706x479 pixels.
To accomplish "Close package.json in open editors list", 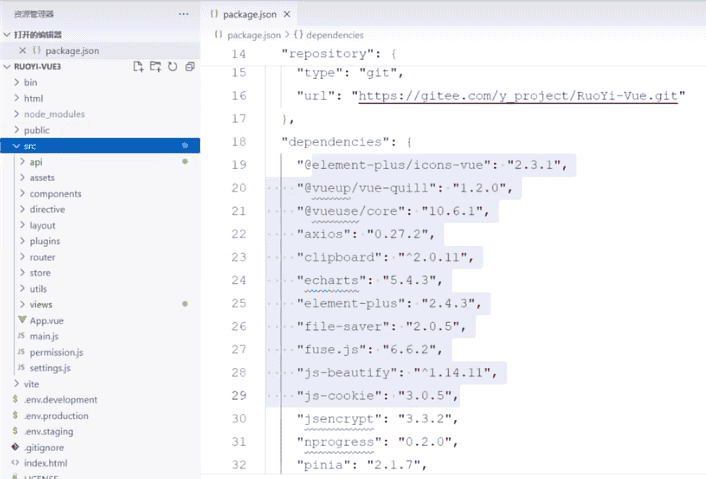I will tap(22, 50).
